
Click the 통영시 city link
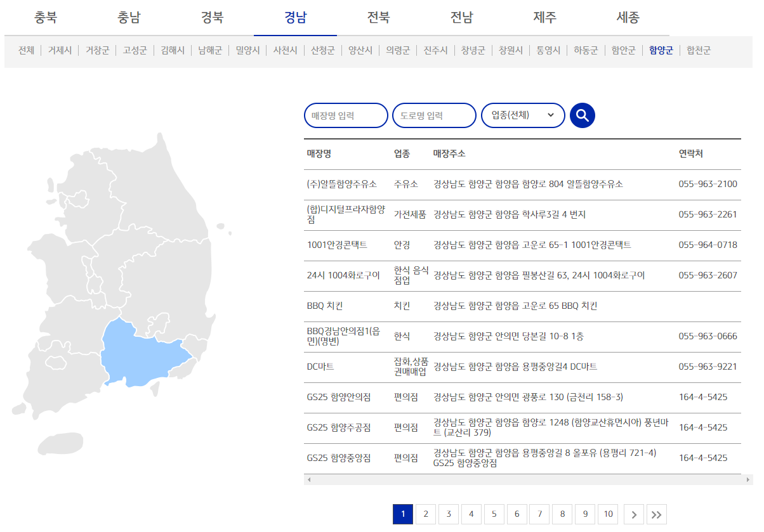(x=548, y=50)
